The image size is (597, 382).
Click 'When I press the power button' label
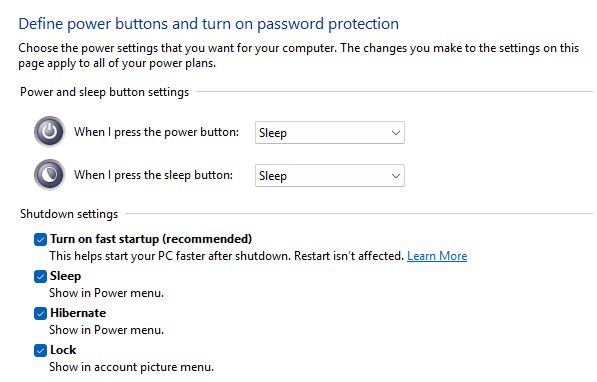point(156,132)
